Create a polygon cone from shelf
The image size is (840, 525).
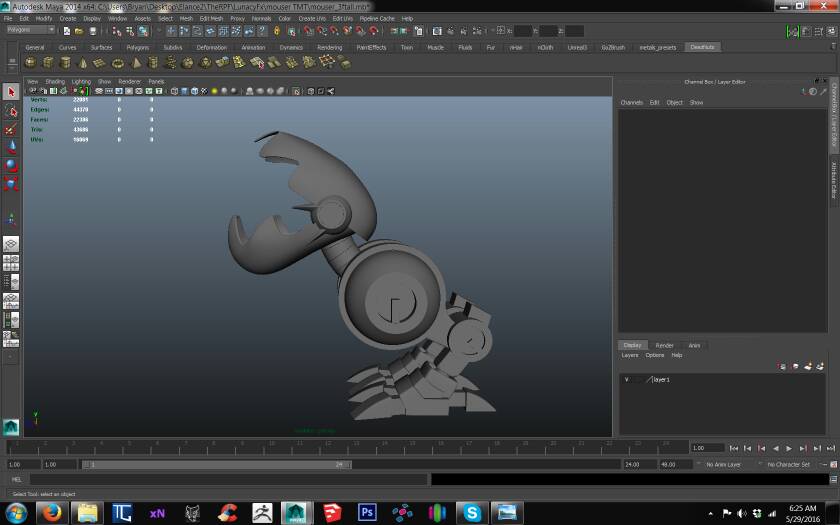pyautogui.click(x=83, y=63)
